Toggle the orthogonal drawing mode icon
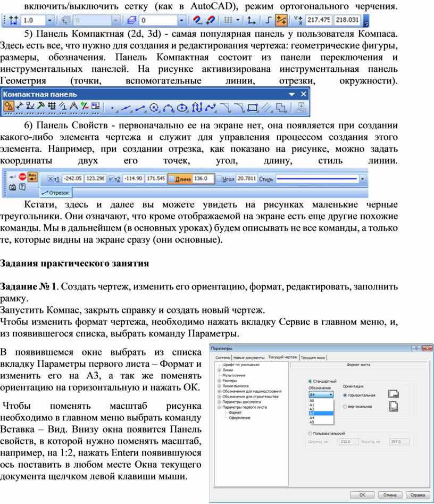 tap(269, 20)
